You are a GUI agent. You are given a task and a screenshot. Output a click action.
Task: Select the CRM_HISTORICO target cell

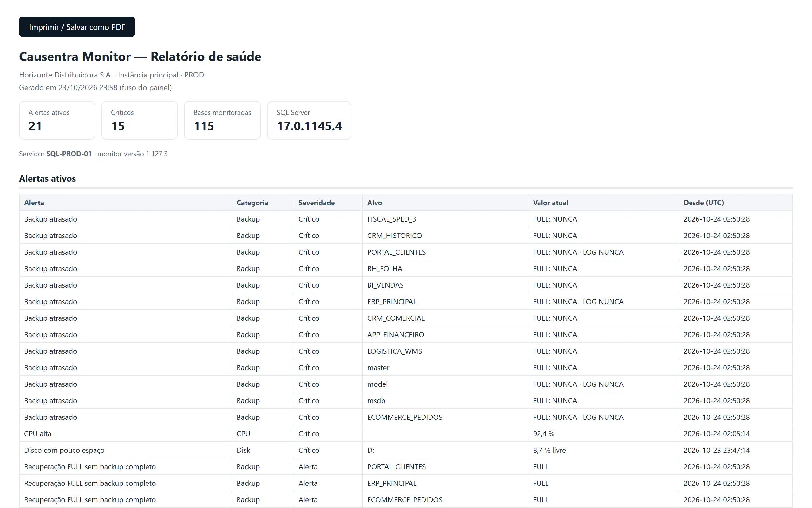pos(445,236)
